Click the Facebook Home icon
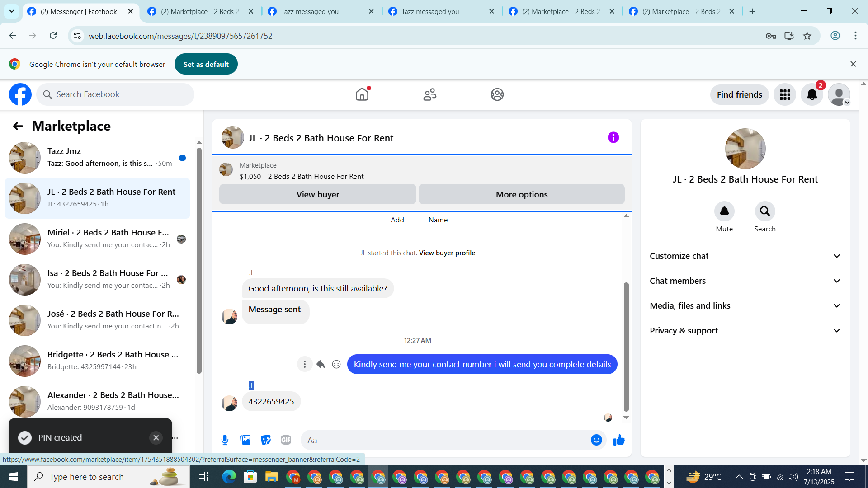 click(362, 94)
